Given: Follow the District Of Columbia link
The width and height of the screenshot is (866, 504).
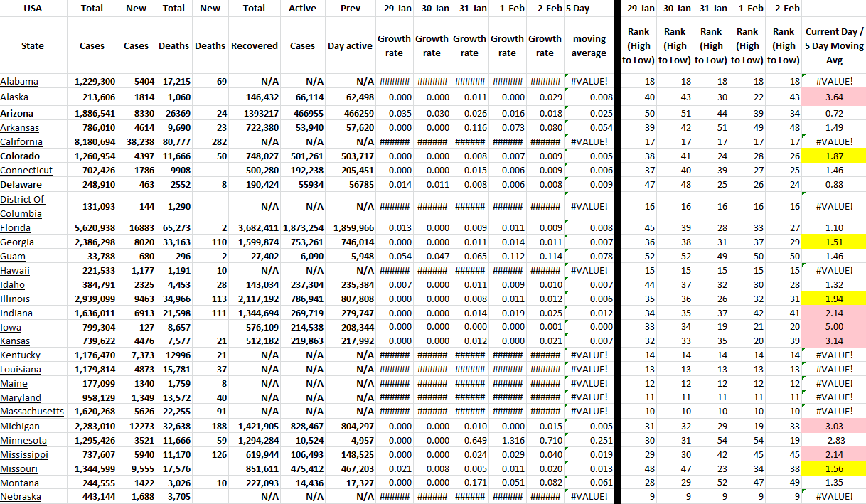Looking at the screenshot, I should pyautogui.click(x=21, y=206).
